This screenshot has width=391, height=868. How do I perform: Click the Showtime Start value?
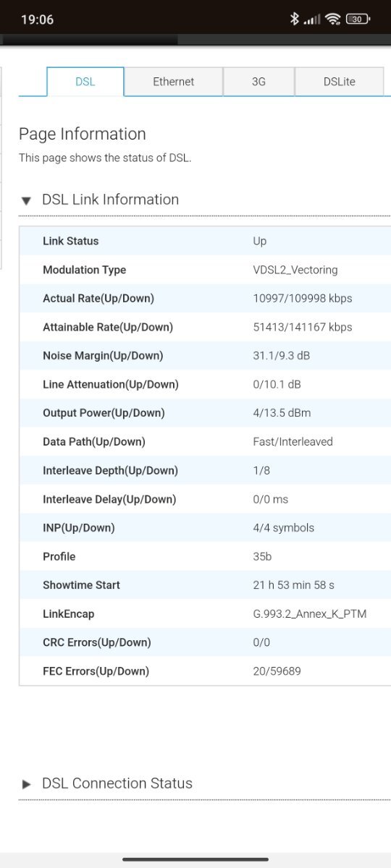click(293, 585)
